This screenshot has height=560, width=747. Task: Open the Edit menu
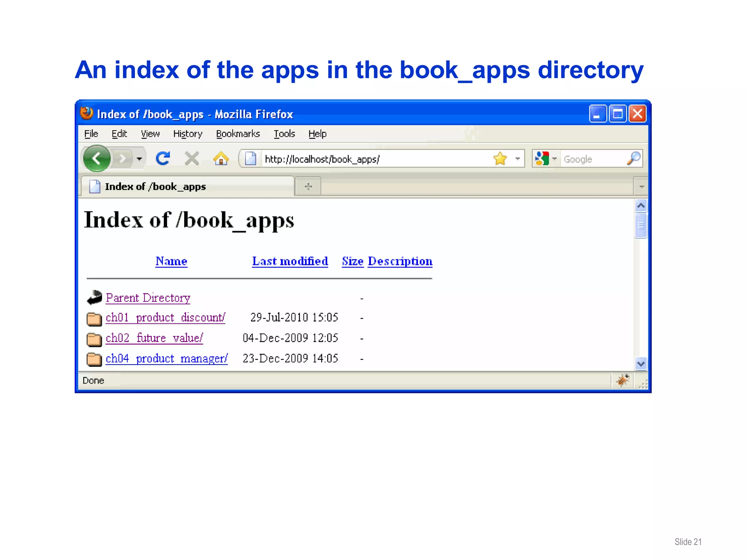[x=119, y=134]
